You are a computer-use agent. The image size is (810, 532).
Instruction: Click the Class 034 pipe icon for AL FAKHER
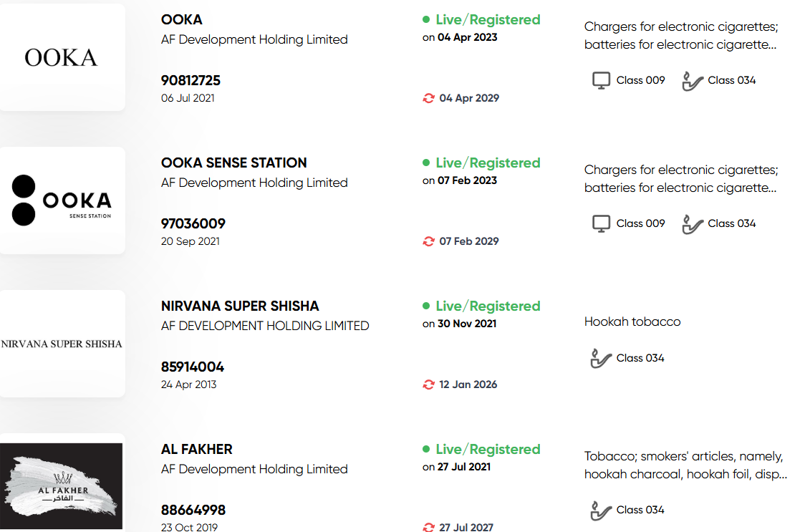click(601, 510)
